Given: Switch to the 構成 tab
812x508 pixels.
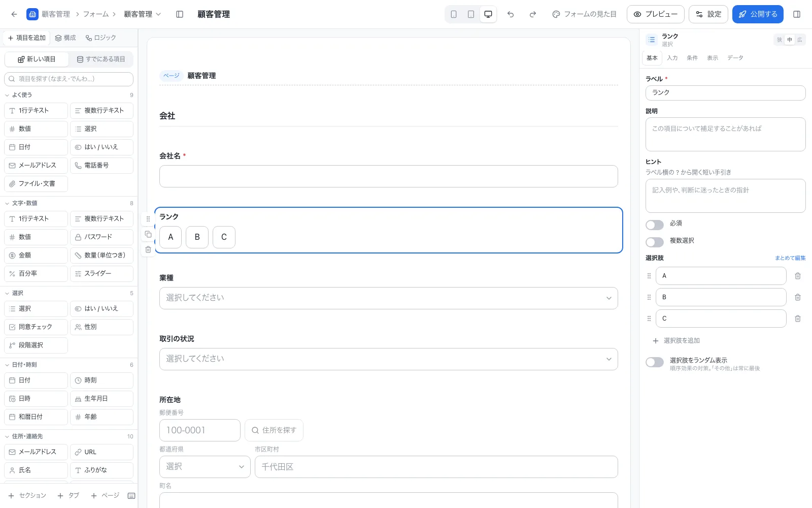Looking at the screenshot, I should pos(65,38).
